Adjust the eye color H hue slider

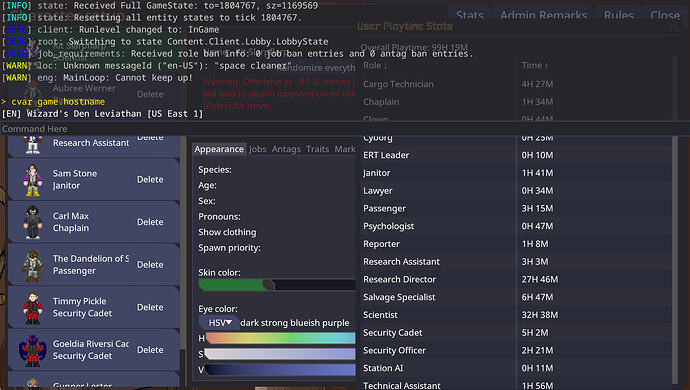280,338
